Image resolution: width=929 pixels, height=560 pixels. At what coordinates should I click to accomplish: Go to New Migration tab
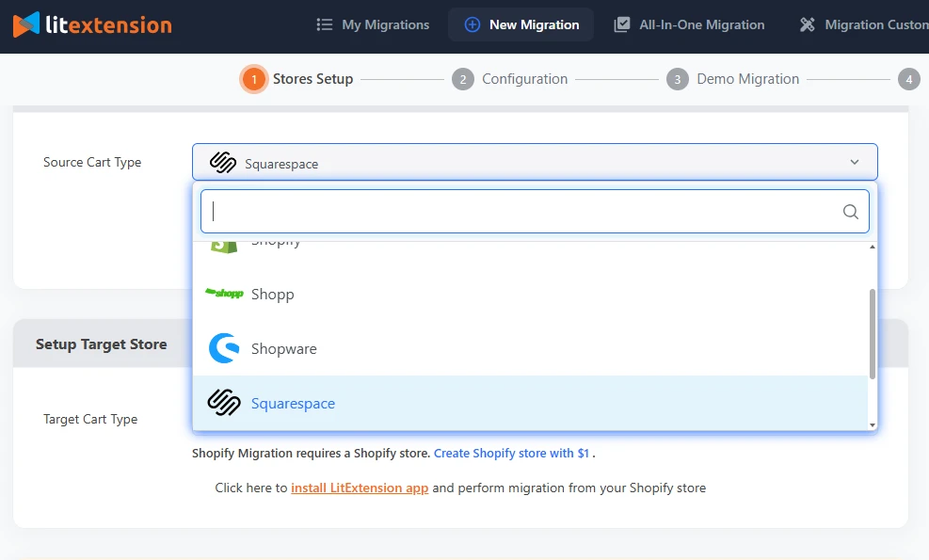pyautogui.click(x=521, y=24)
